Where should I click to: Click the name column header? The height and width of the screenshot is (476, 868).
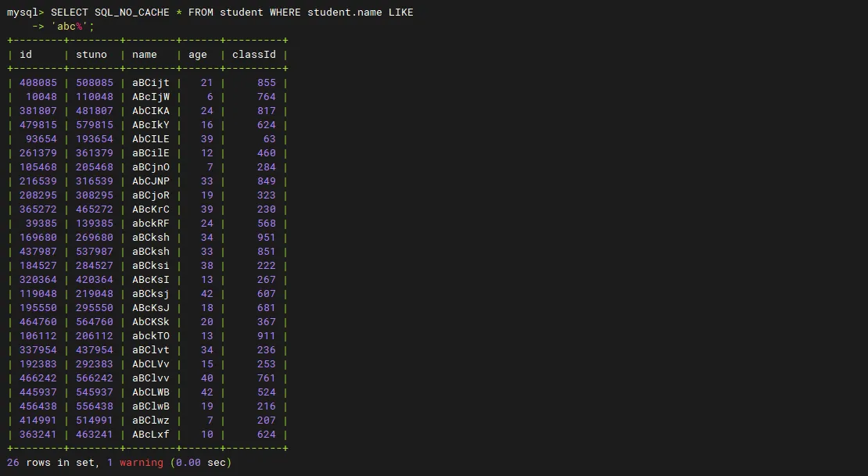click(x=145, y=55)
